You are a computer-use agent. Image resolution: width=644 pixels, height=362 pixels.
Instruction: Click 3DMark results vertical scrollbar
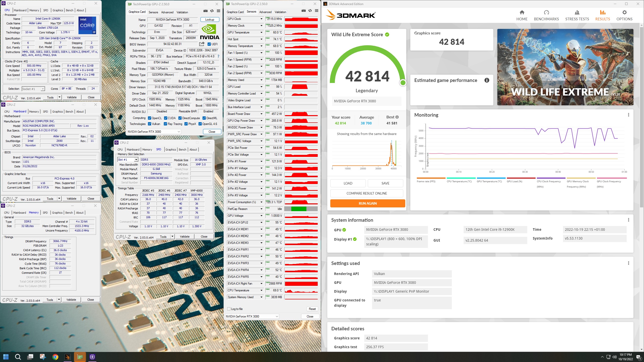[641, 117]
